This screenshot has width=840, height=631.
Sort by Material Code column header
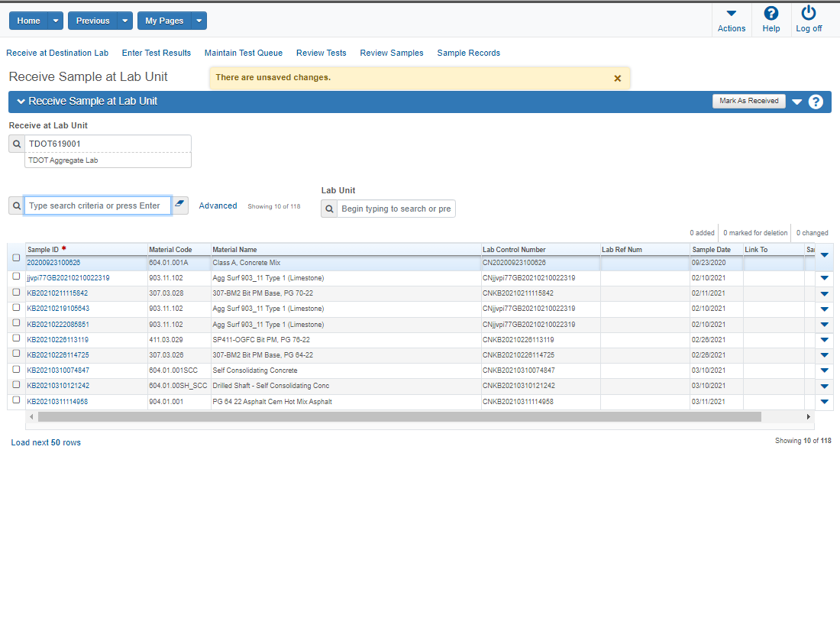[x=170, y=250]
